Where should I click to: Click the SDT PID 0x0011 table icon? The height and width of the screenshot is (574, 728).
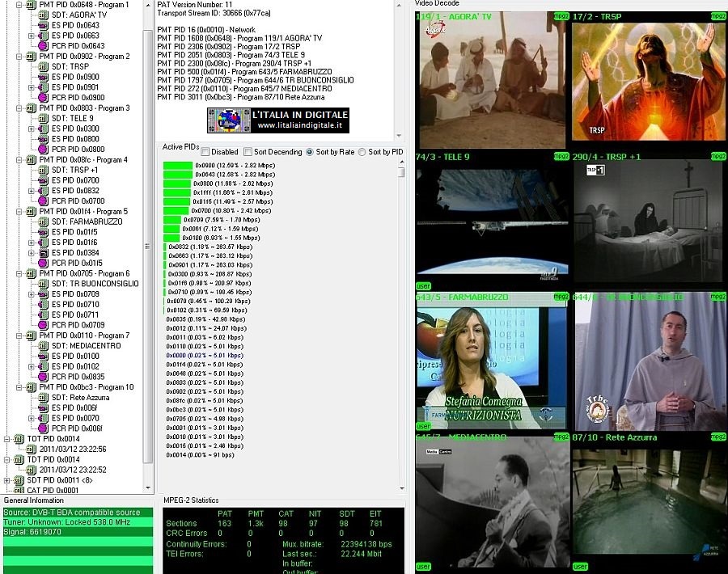click(x=19, y=480)
